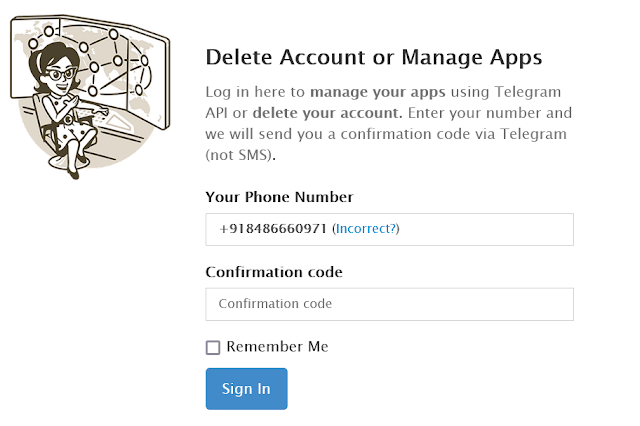Click the "Delete Account or Manage Apps" heading
The image size is (640, 426).
click(x=373, y=57)
